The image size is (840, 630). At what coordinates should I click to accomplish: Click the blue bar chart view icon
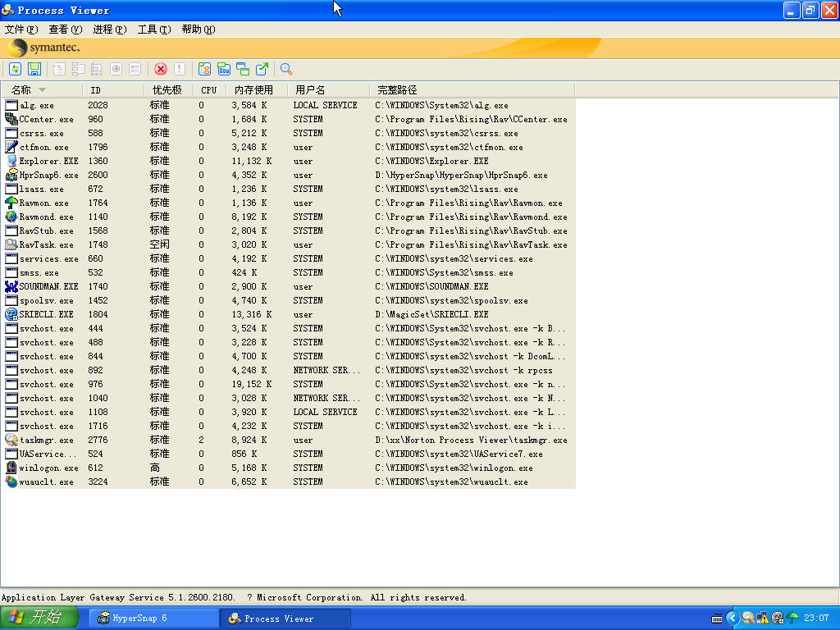tap(223, 69)
